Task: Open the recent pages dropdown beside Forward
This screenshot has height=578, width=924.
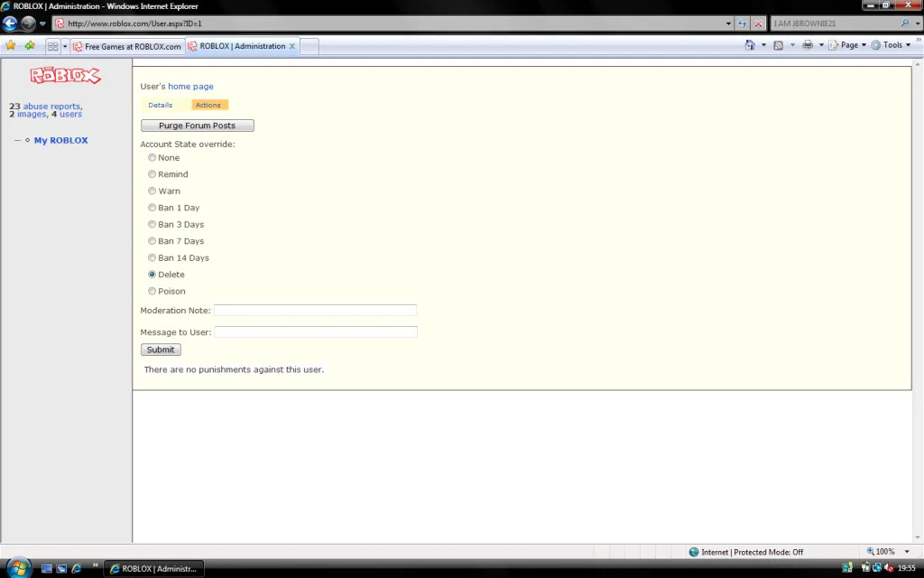Action: [x=42, y=23]
